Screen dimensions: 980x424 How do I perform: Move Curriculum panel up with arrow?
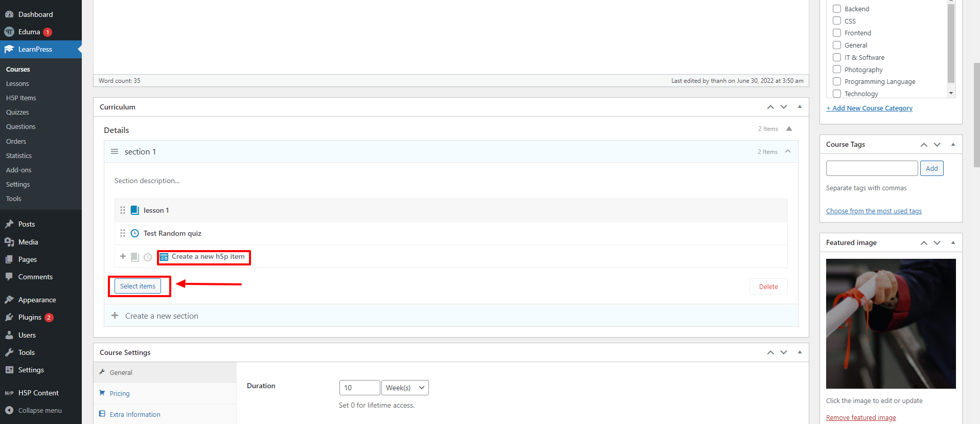(x=770, y=107)
